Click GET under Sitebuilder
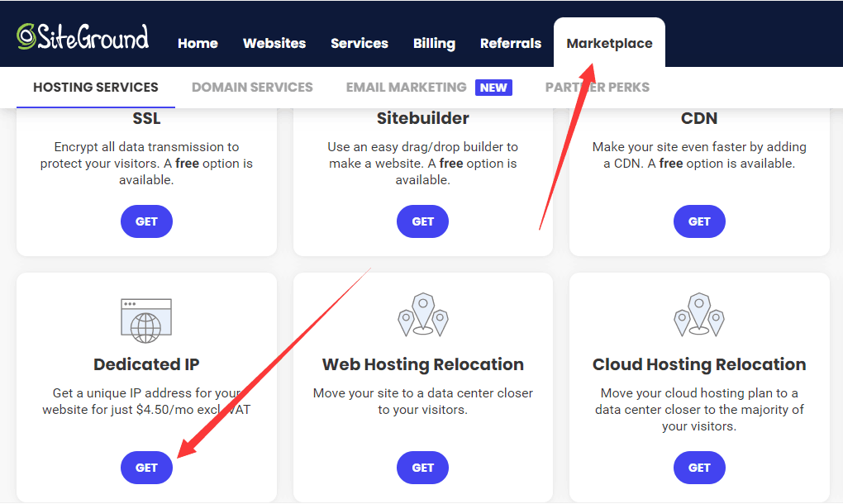This screenshot has width=843, height=504. pyautogui.click(x=422, y=221)
